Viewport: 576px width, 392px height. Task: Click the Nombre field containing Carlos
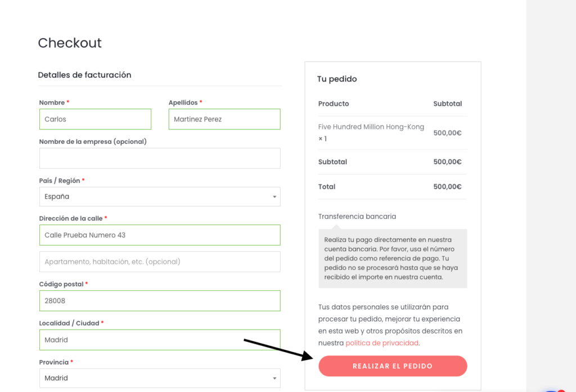point(95,119)
